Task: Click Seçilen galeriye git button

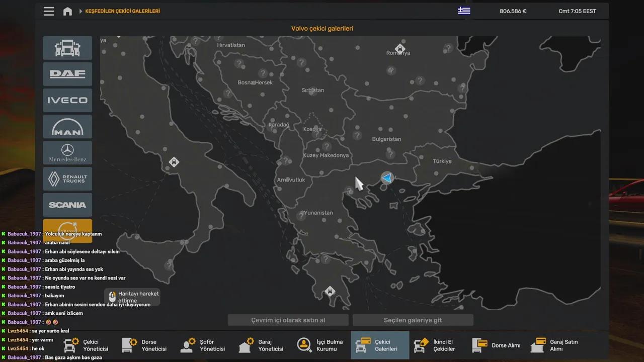Action: point(413,320)
